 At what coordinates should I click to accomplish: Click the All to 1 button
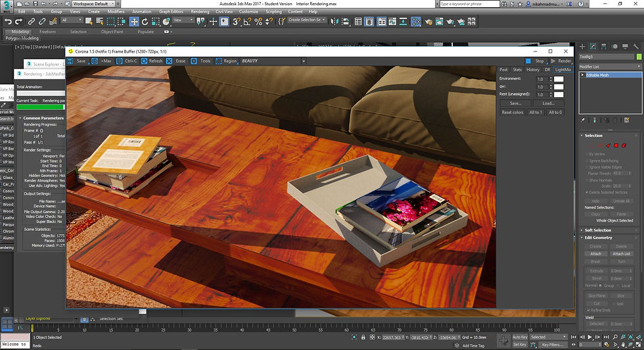click(536, 113)
